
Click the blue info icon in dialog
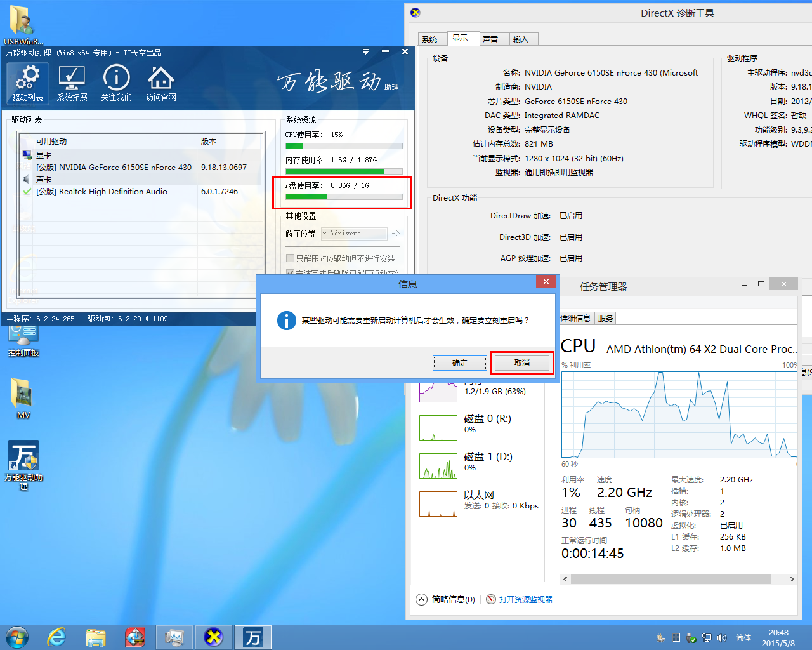pos(287,321)
